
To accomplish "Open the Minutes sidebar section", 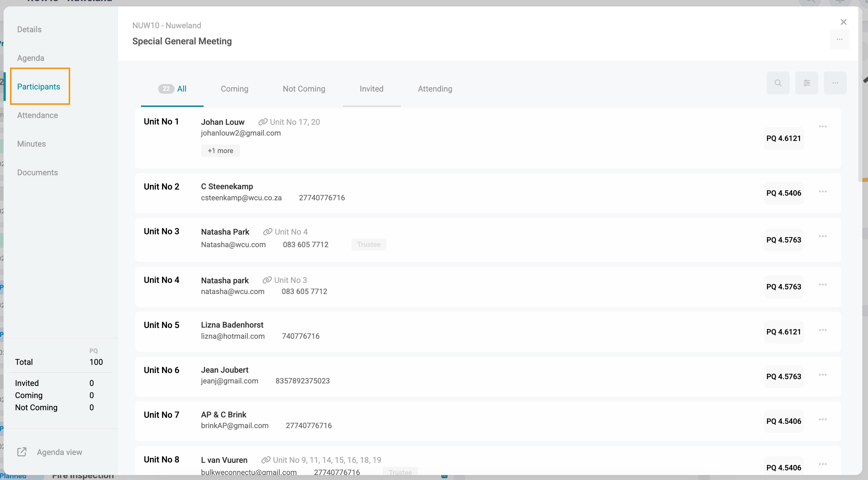I will [x=31, y=144].
